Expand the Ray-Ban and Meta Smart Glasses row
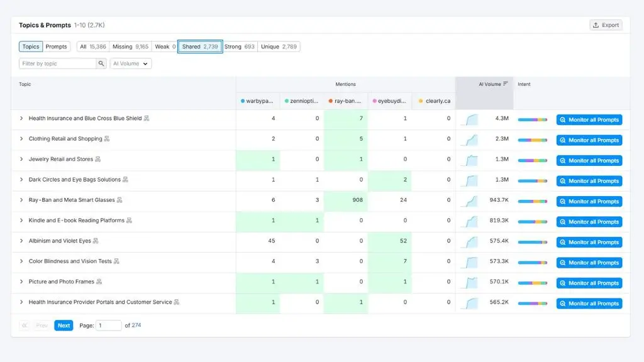 tap(21, 200)
